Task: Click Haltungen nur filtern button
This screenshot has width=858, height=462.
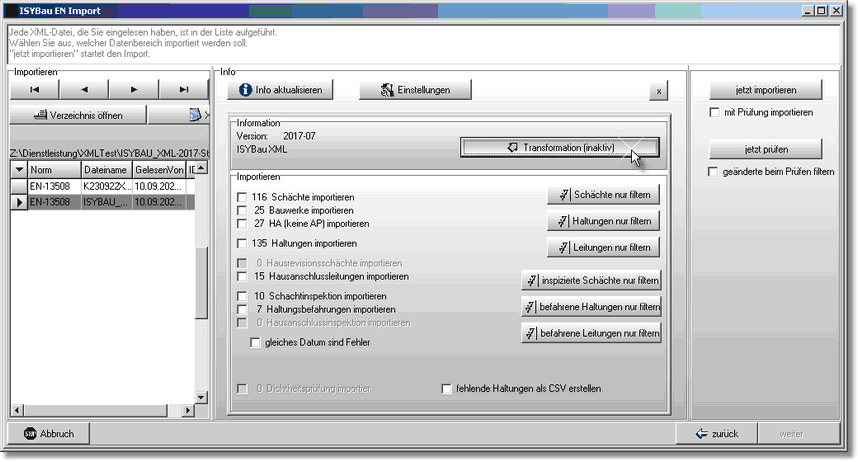Action: [x=604, y=221]
